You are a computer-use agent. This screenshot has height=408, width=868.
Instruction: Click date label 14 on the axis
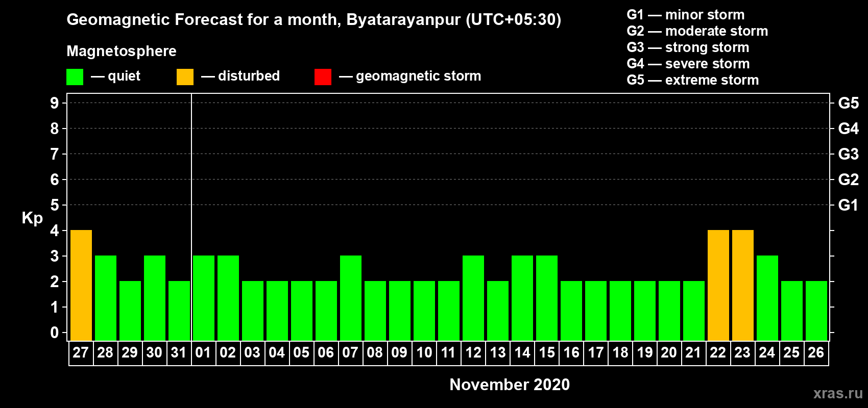[x=522, y=353]
